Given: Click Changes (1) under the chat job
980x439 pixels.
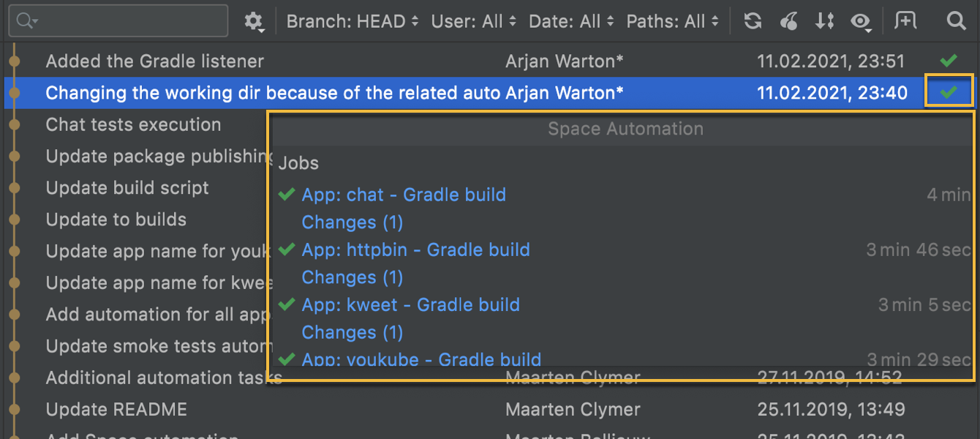Looking at the screenshot, I should pyautogui.click(x=352, y=222).
